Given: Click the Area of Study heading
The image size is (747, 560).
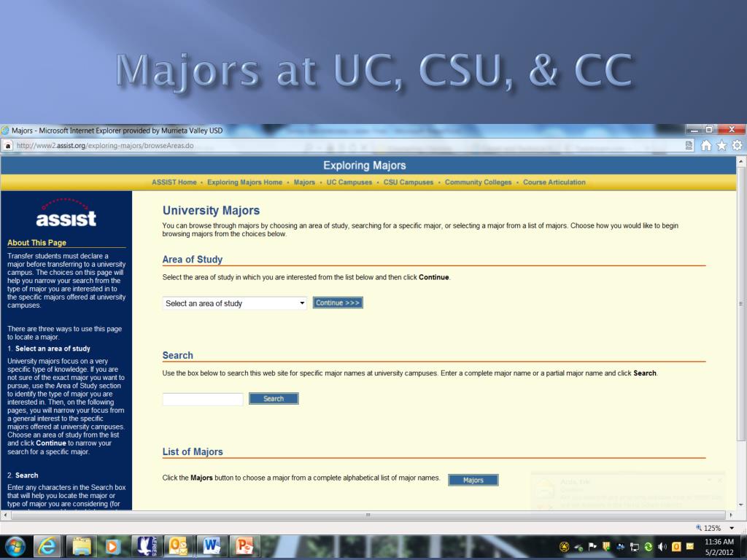Looking at the screenshot, I should click(x=193, y=260).
